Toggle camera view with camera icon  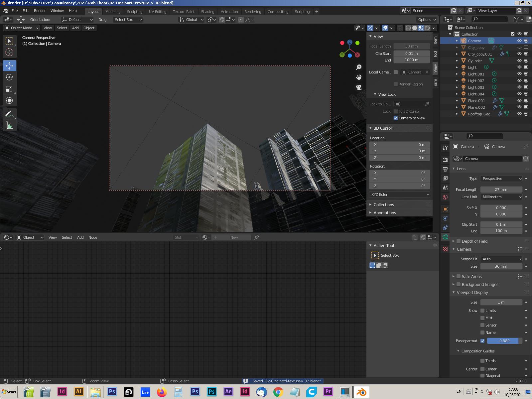[359, 87]
